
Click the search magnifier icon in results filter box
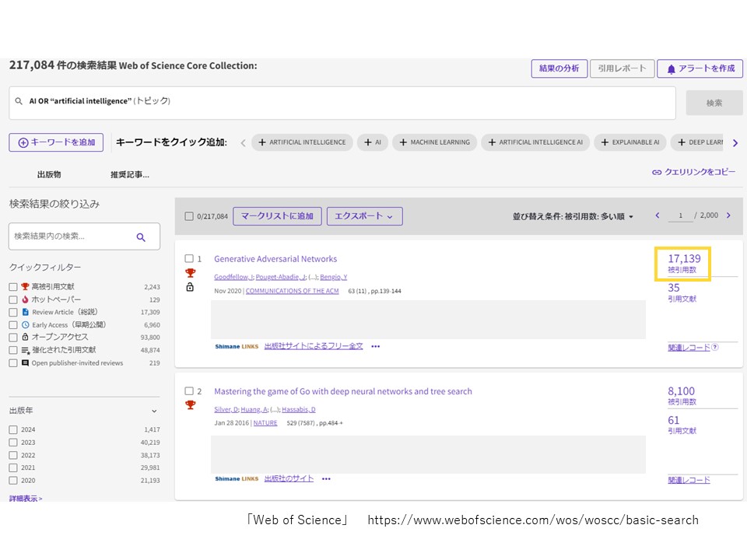click(x=141, y=237)
